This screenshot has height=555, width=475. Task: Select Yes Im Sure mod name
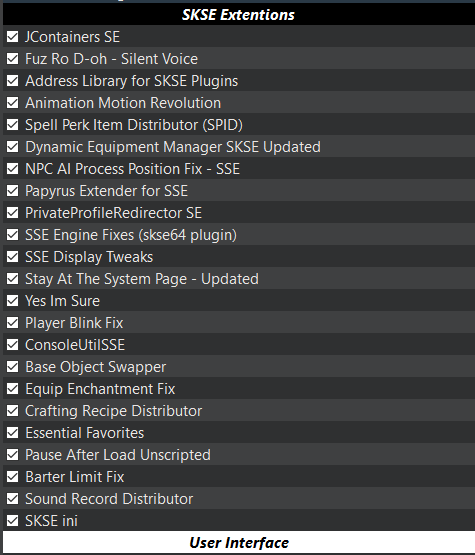[x=63, y=301]
